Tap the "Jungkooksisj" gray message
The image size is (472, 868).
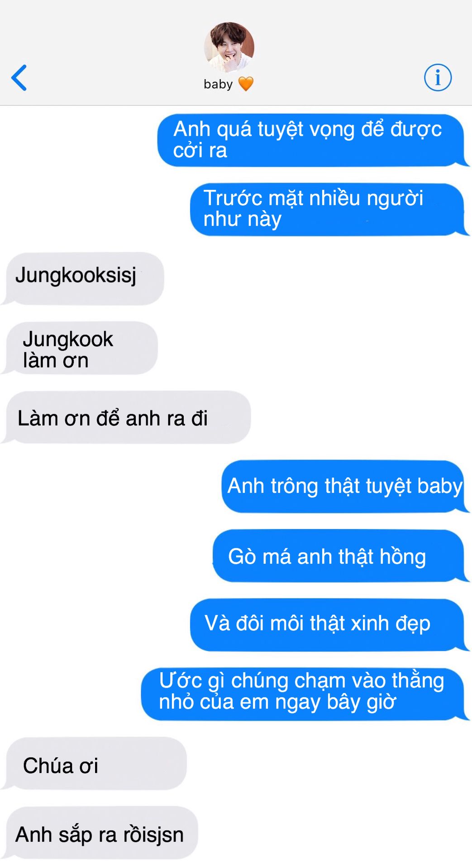(x=83, y=278)
